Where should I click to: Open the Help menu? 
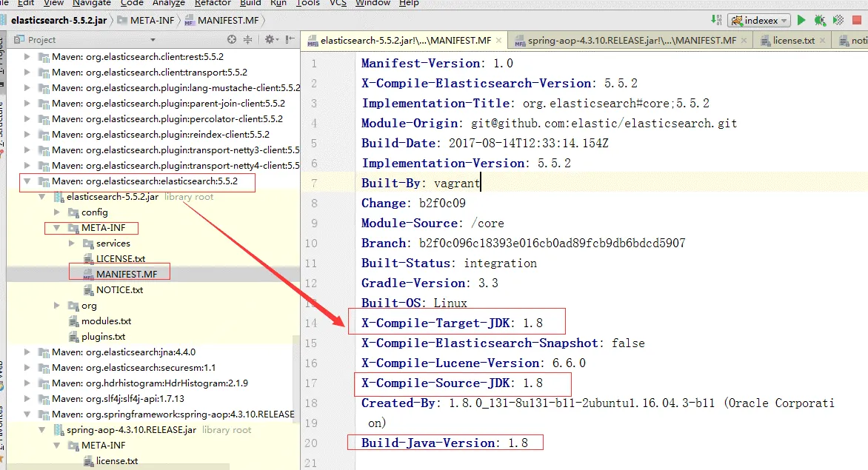409,3
